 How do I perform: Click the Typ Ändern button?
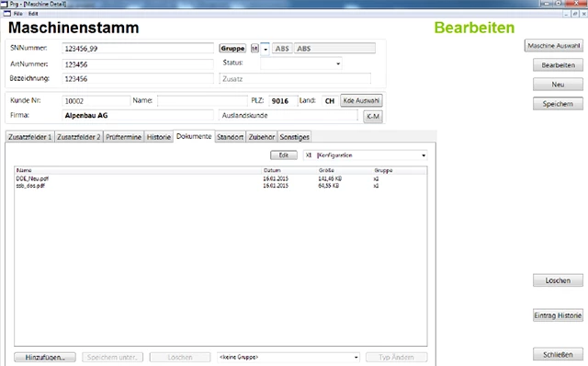pyautogui.click(x=396, y=358)
